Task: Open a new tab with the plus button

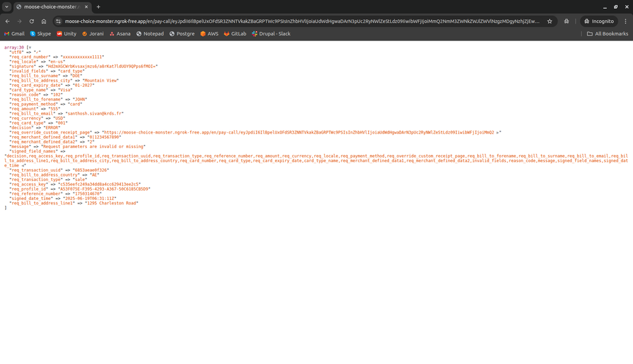Action: pyautogui.click(x=98, y=6)
